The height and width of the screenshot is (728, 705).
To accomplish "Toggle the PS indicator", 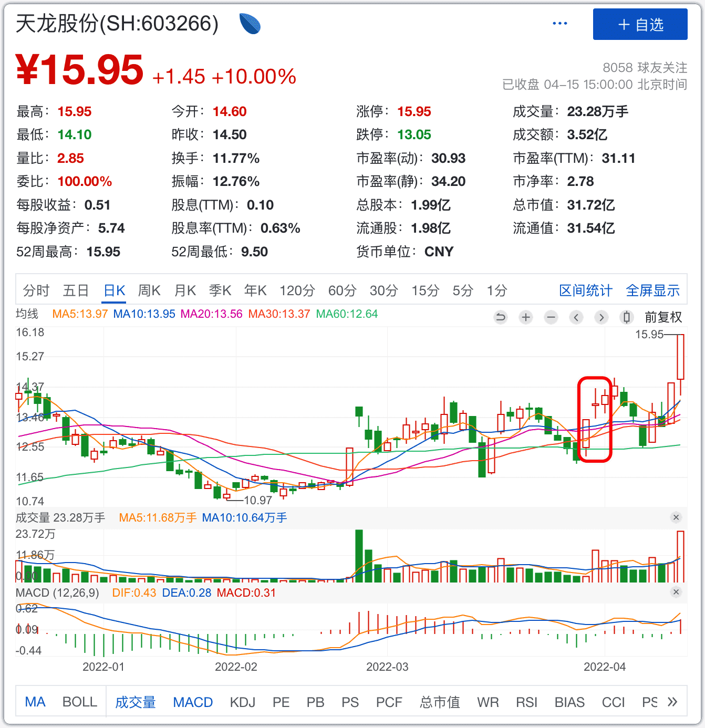I will (350, 702).
